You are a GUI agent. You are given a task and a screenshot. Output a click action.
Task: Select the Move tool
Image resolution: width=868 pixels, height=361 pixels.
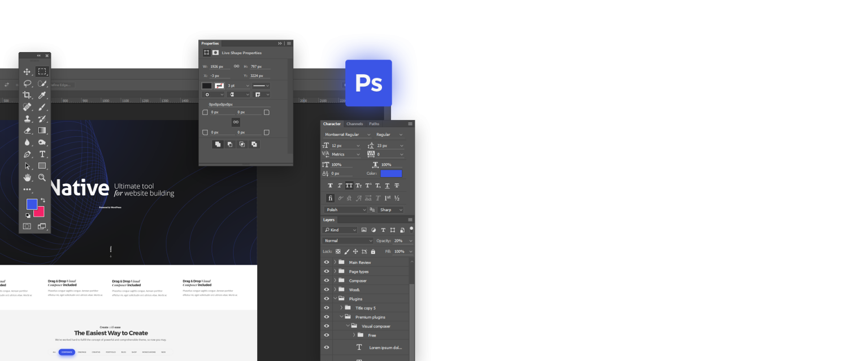coord(27,72)
